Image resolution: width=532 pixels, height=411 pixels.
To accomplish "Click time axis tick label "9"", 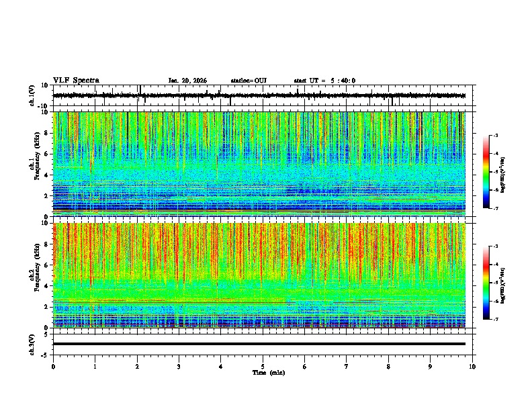I will [430, 367].
